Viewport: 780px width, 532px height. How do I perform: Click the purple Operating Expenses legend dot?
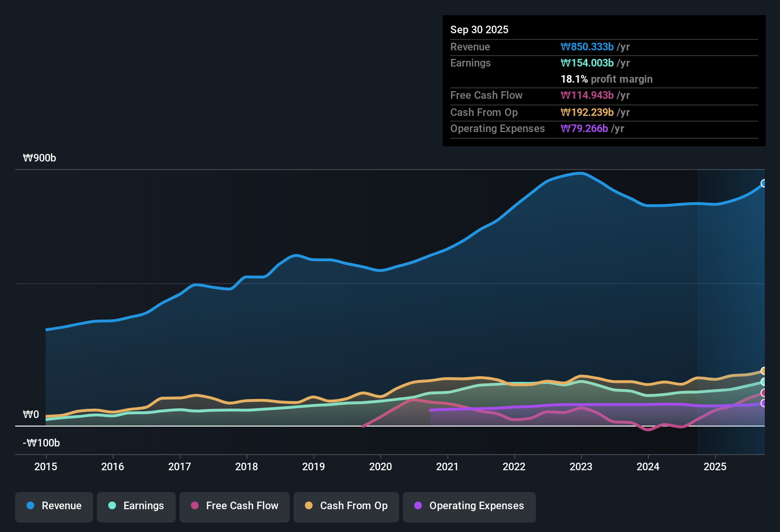pos(418,506)
